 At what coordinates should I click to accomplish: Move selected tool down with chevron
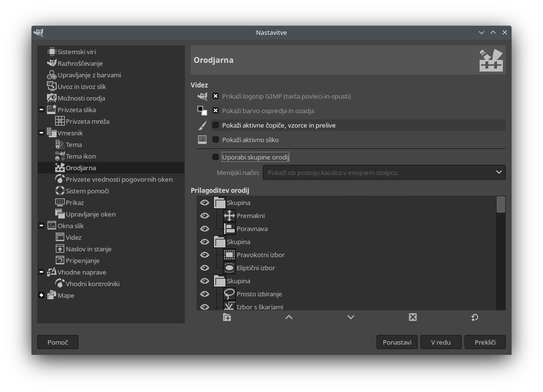pyautogui.click(x=351, y=317)
